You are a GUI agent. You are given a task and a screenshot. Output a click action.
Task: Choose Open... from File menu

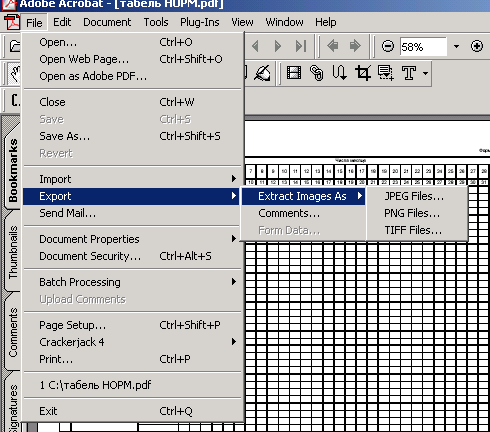coord(131,42)
